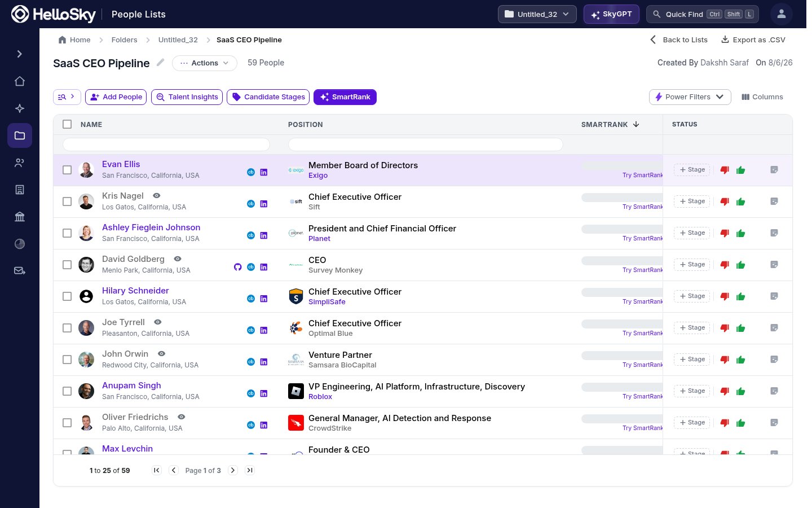Open the sparkle AI icon in the sidebar

pos(20,108)
